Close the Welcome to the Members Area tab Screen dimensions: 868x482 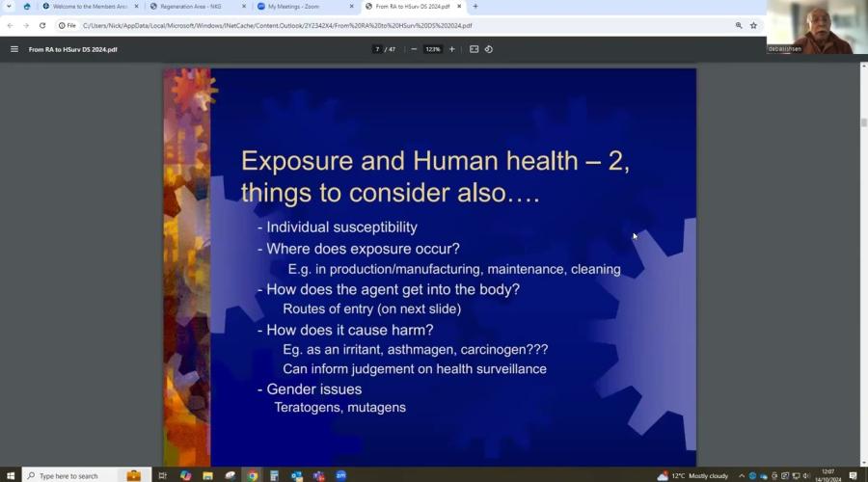[137, 7]
